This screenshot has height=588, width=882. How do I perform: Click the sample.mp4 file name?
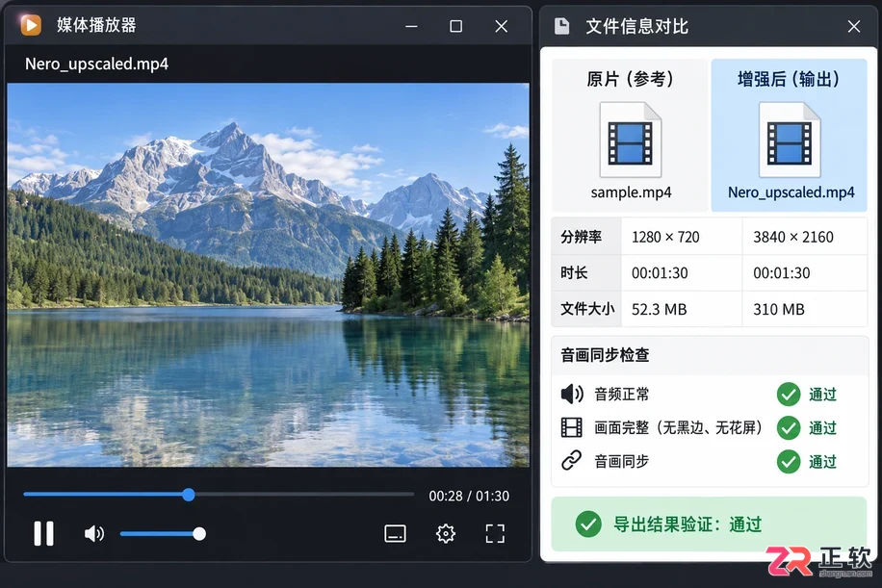tap(631, 192)
